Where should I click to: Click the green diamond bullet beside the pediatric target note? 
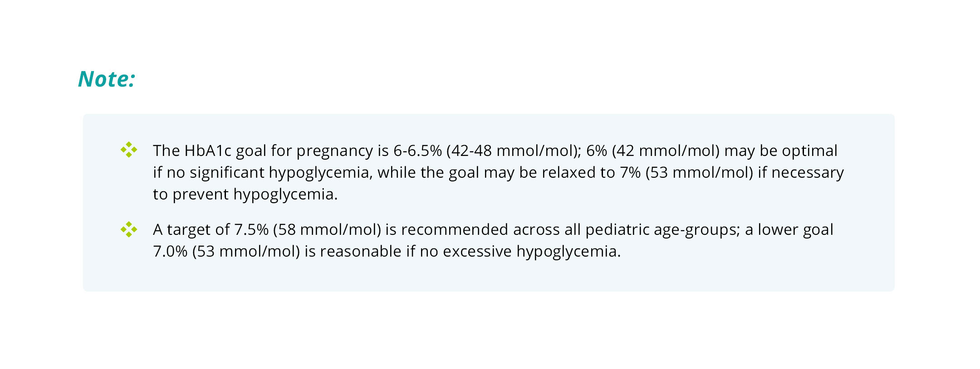tap(129, 229)
